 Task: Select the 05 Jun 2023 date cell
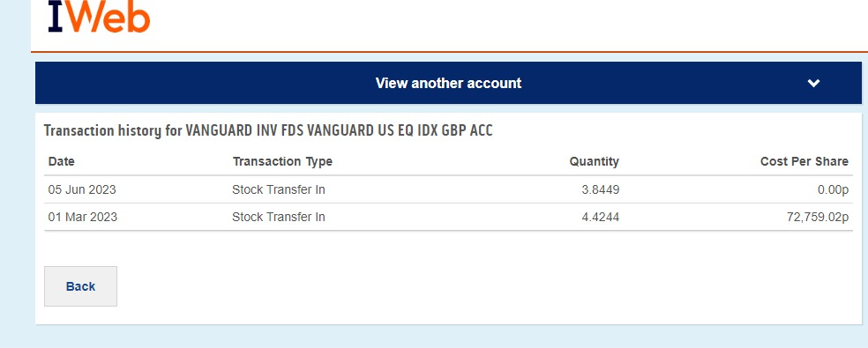coord(82,189)
